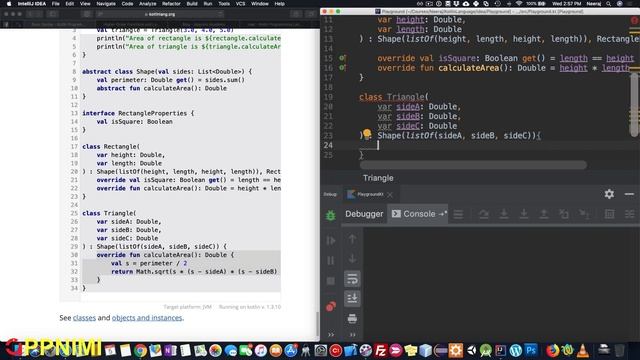Viewport: 640px width, 360px height.
Task: Stop the debug session
Action: 331,281
